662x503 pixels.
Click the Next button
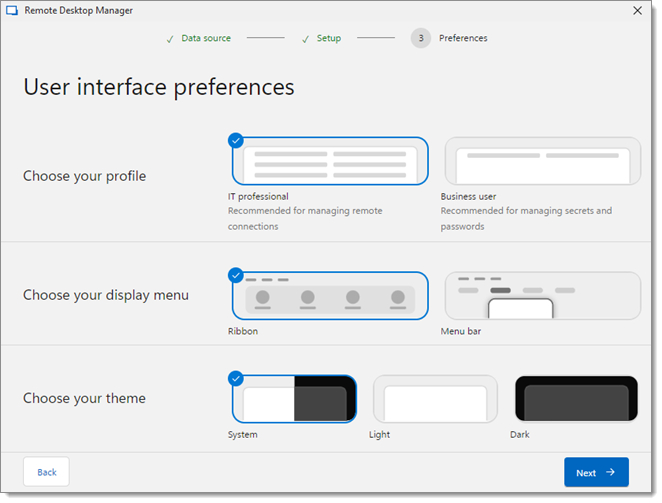[596, 472]
